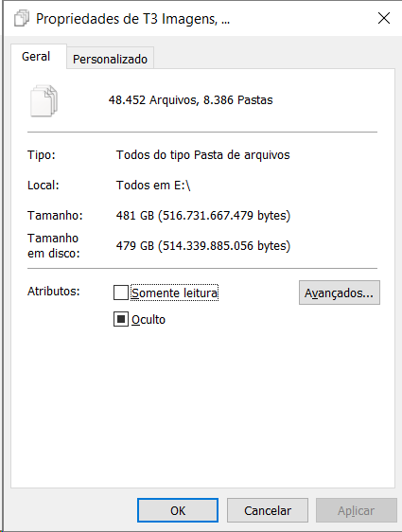Image resolution: width=402 pixels, height=532 pixels.
Task: Open the Personalizado tab
Action: 110,59
